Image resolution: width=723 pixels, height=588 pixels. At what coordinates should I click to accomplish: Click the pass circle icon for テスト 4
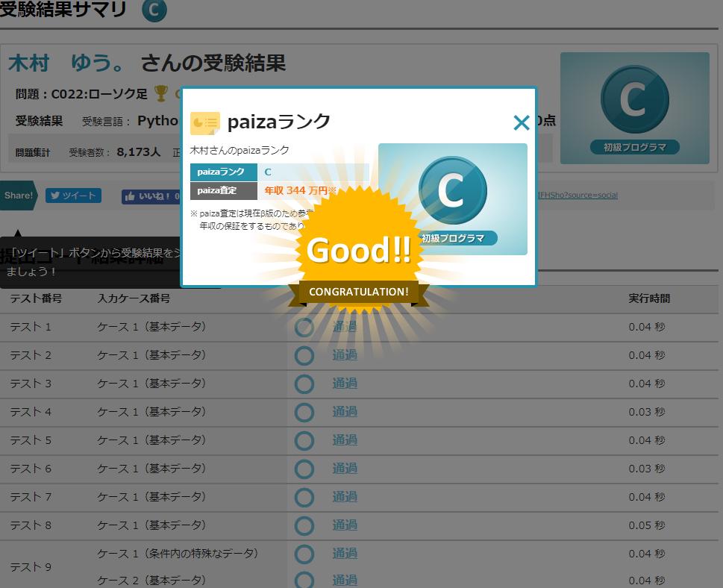[x=304, y=413]
